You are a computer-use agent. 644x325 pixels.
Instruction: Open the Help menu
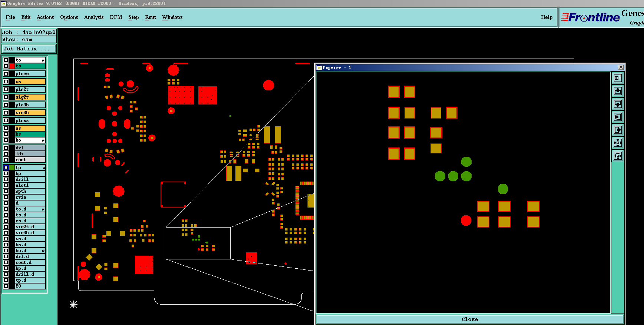[547, 17]
